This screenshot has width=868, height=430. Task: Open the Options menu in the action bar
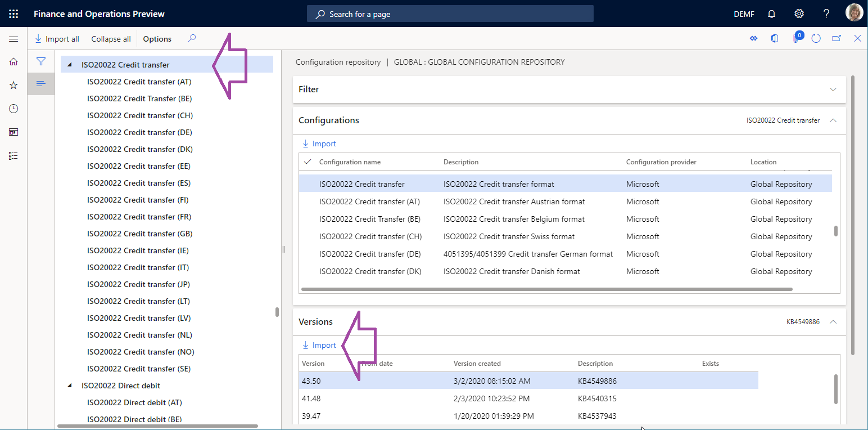(156, 38)
